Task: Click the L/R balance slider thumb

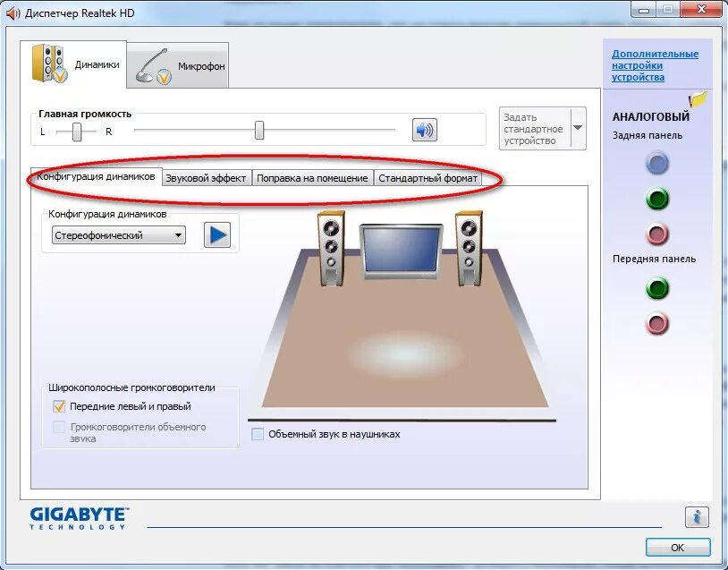Action: tap(77, 132)
